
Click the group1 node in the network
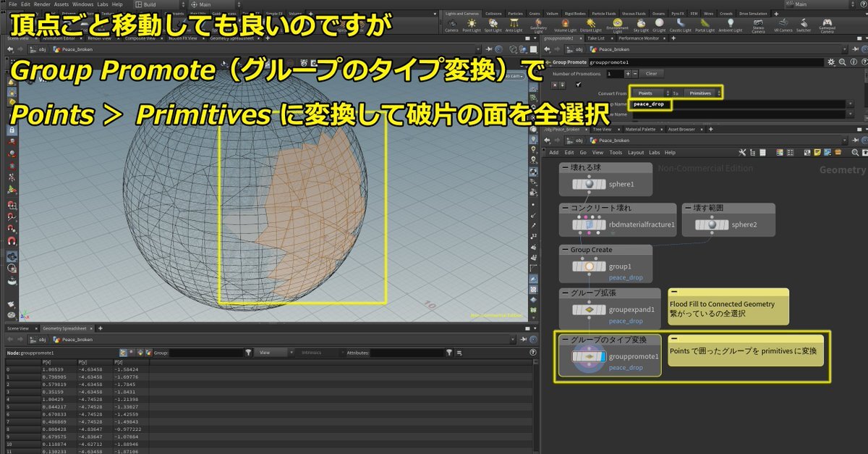[590, 266]
